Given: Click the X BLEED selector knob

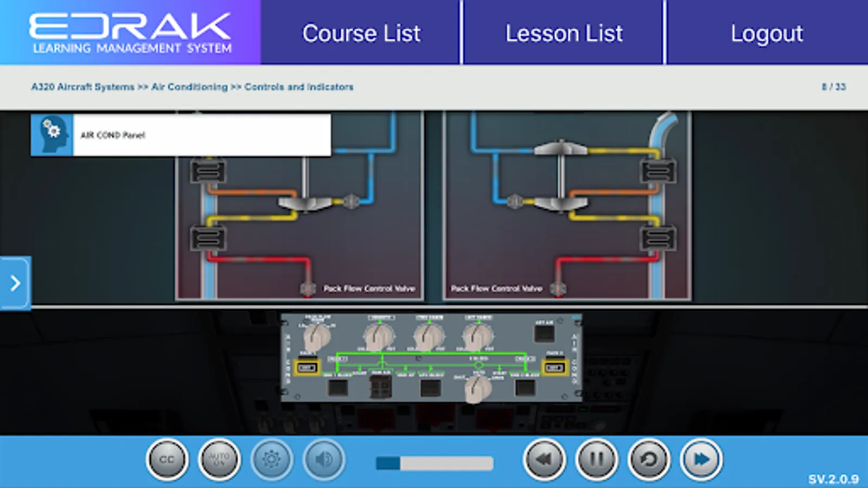Looking at the screenshot, I should click(x=478, y=389).
